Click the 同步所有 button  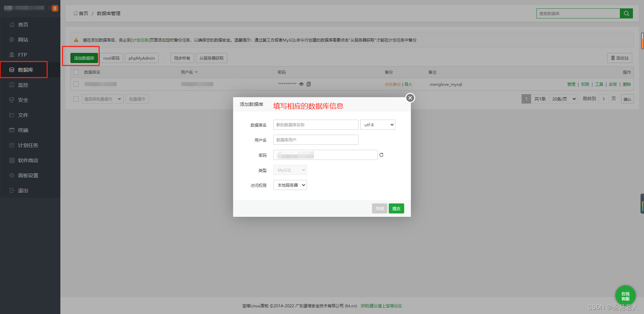tap(182, 58)
